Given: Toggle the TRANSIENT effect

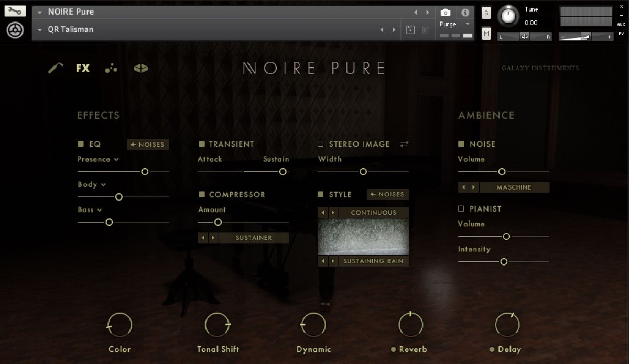Looking at the screenshot, I should (202, 144).
